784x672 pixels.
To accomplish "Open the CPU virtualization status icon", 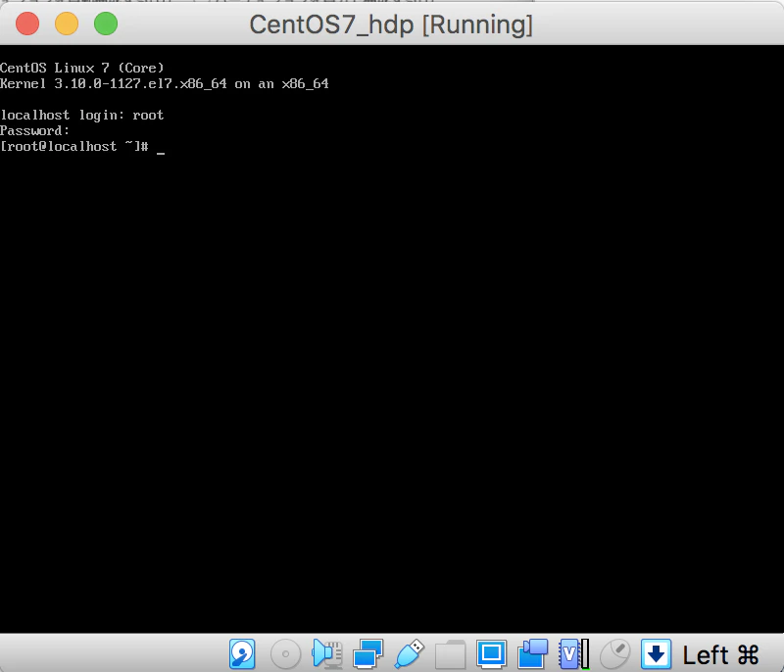I will 574,653.
